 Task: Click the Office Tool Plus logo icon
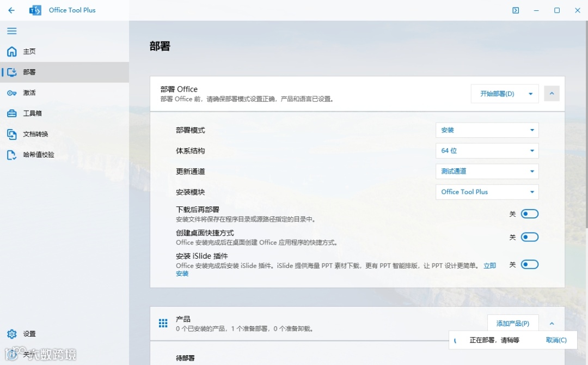pos(35,10)
